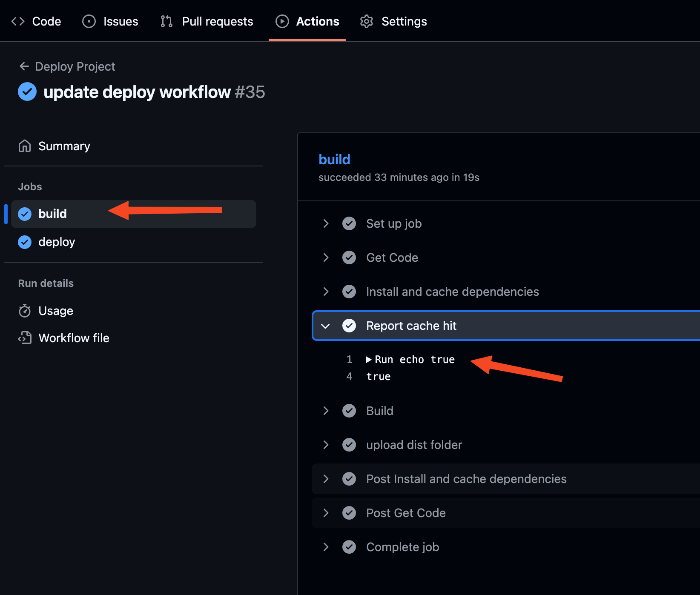700x595 pixels.
Task: Expand the upload dist folder step
Action: (x=326, y=445)
